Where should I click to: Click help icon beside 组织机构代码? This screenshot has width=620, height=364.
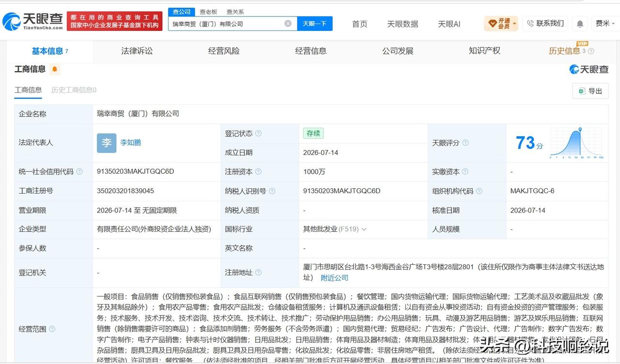[x=480, y=191]
